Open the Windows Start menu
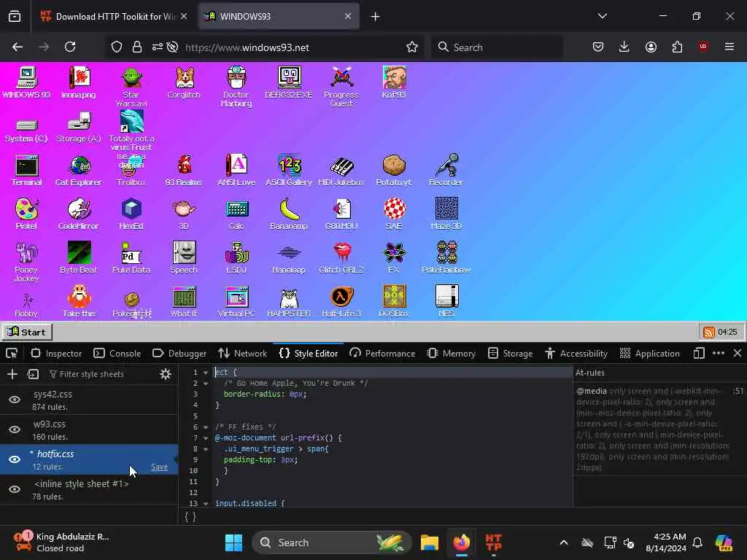747x560 pixels. (x=233, y=542)
